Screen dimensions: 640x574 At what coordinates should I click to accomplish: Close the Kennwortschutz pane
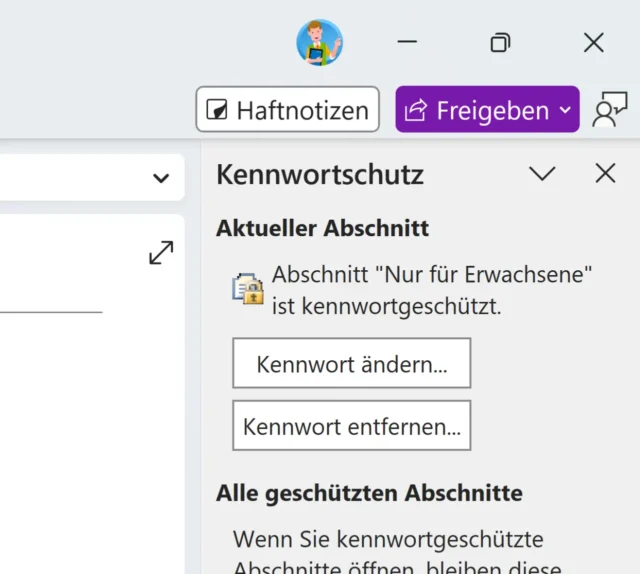(605, 174)
